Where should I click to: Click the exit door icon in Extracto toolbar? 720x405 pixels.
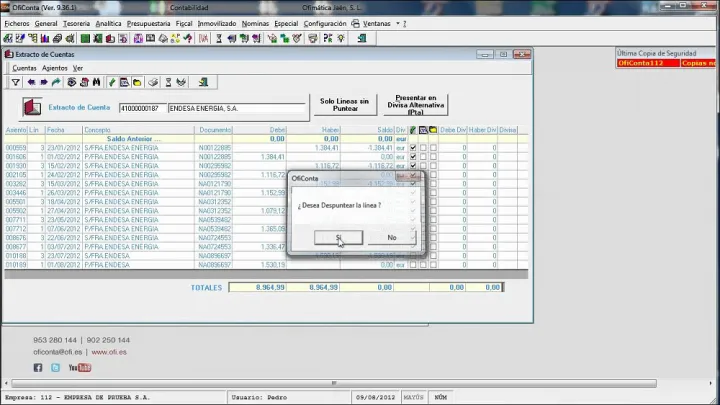202,82
